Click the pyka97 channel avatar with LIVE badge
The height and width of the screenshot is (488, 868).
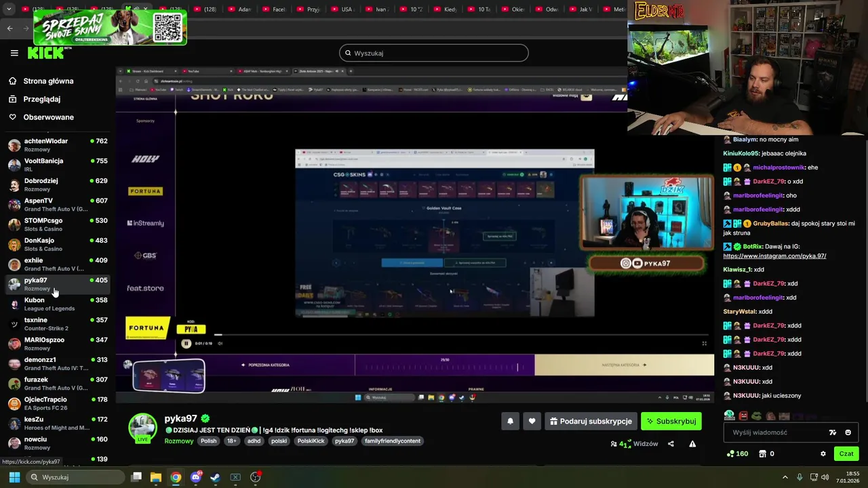pos(143,428)
